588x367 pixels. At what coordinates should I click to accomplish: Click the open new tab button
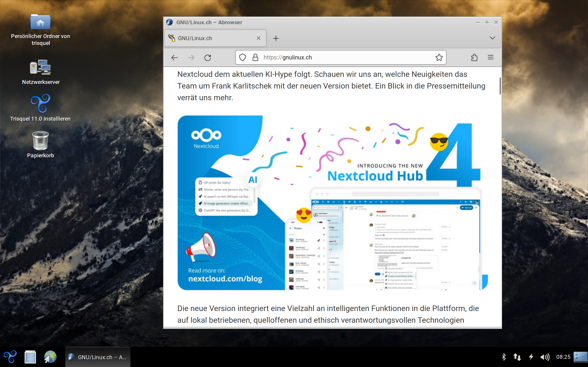click(276, 38)
